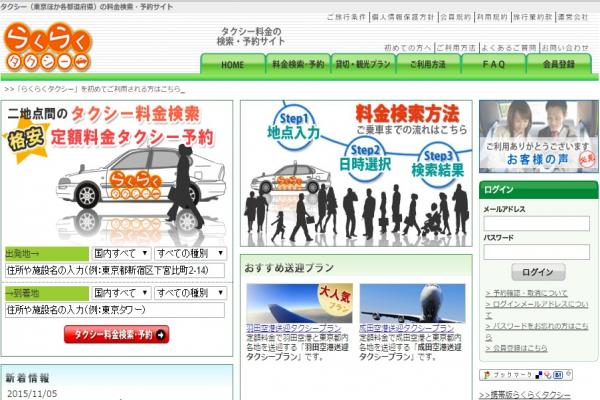Open the お問い合わせ link

(x=565, y=48)
